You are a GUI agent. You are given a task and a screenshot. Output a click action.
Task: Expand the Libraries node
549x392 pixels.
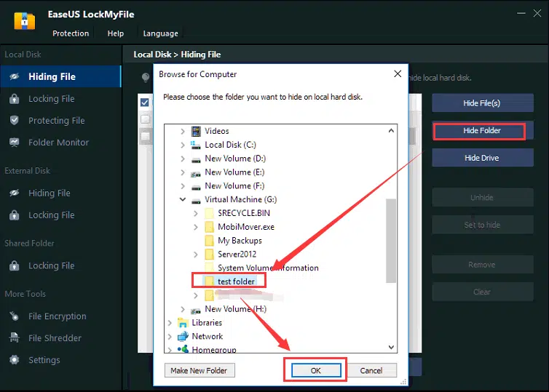(x=170, y=323)
